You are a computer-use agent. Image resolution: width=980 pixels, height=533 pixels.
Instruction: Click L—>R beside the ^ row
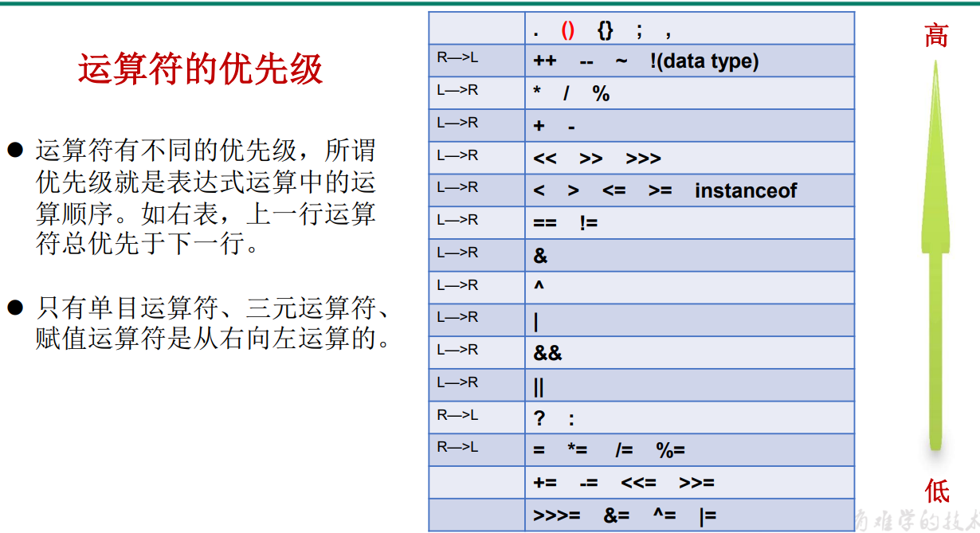457,285
